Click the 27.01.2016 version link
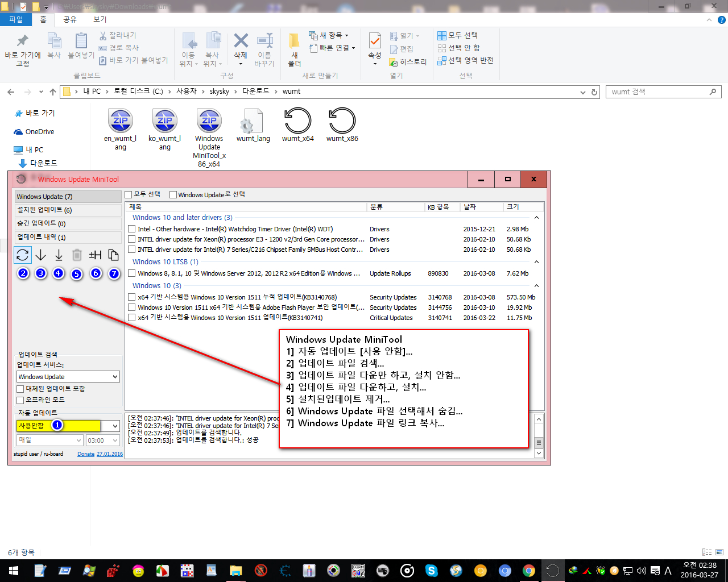728x582 pixels. coord(110,454)
